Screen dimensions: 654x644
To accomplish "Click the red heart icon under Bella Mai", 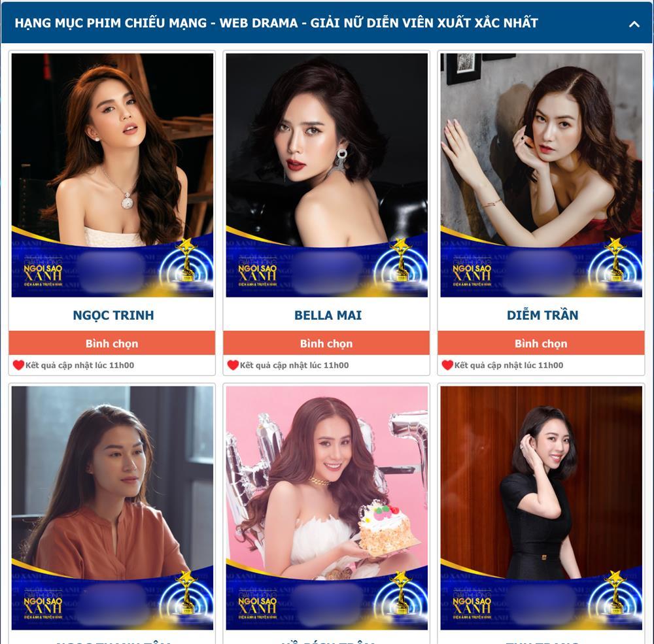I will (233, 365).
